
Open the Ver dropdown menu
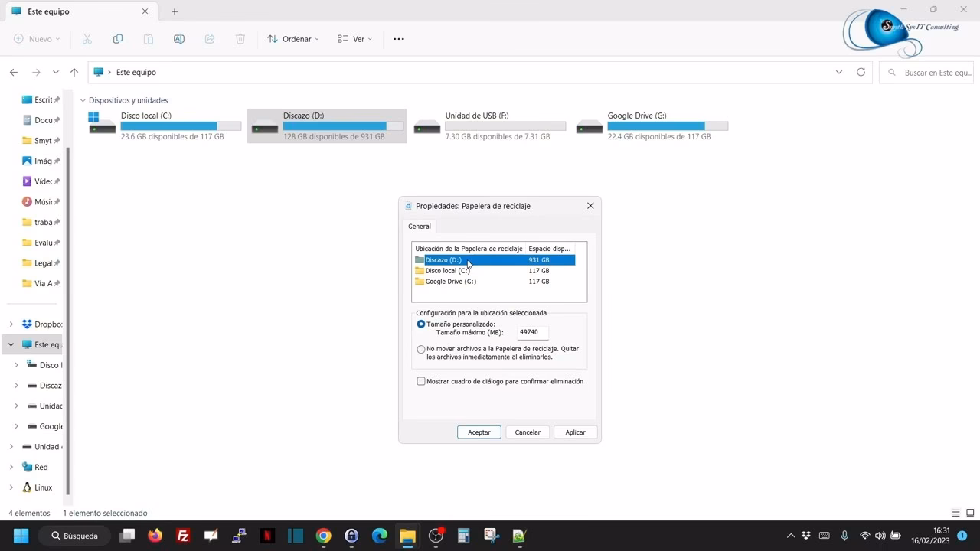[x=354, y=39]
